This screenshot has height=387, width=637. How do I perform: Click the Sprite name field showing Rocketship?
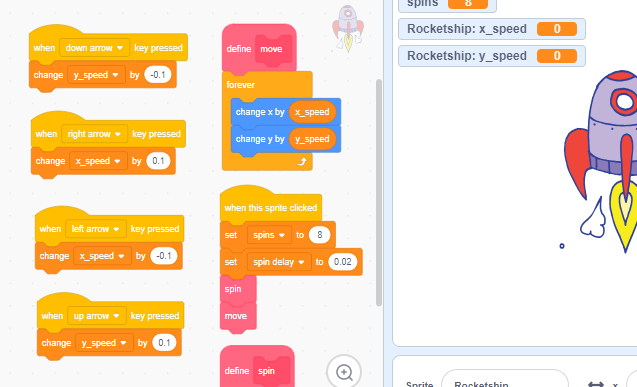[505, 380]
